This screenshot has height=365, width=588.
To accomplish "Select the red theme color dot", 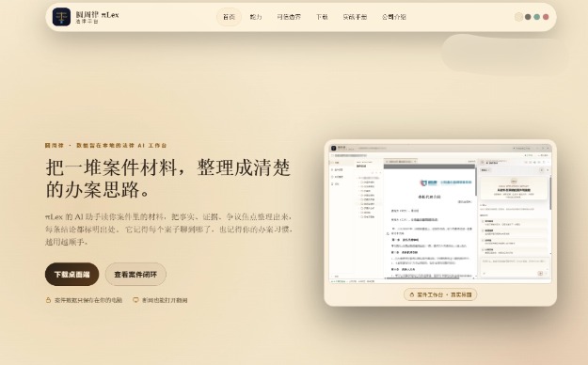I will (x=546, y=17).
